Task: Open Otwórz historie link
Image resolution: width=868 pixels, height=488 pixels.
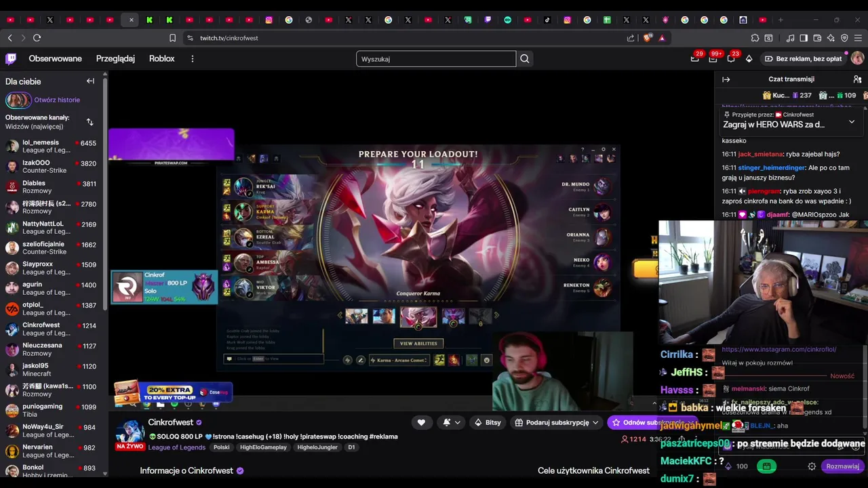Action: (57, 100)
